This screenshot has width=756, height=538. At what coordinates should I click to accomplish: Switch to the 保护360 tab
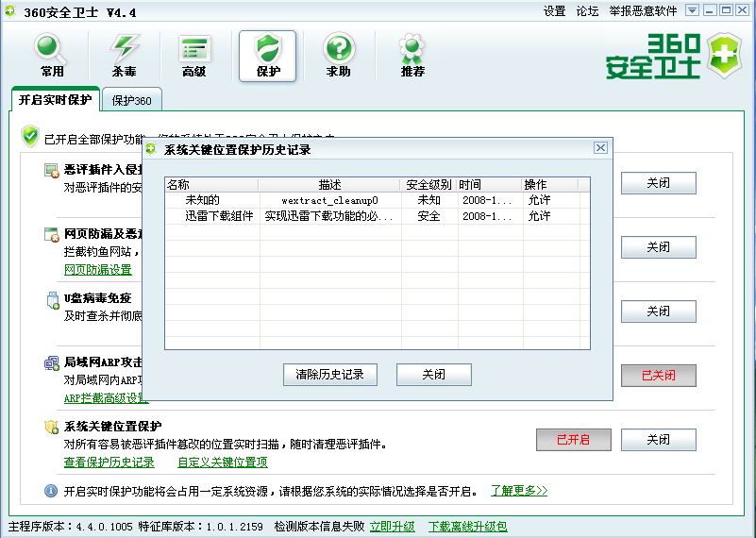pos(131,100)
